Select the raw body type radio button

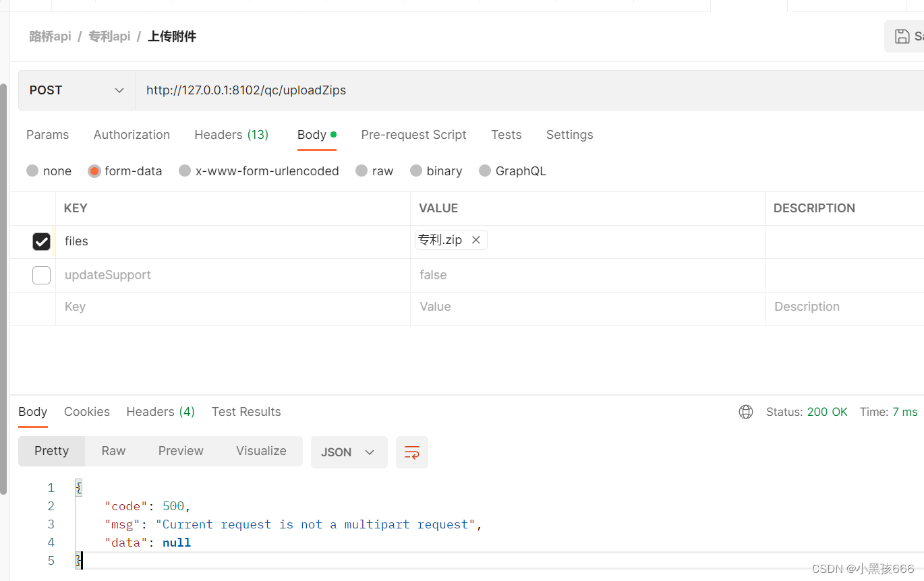[x=362, y=171]
